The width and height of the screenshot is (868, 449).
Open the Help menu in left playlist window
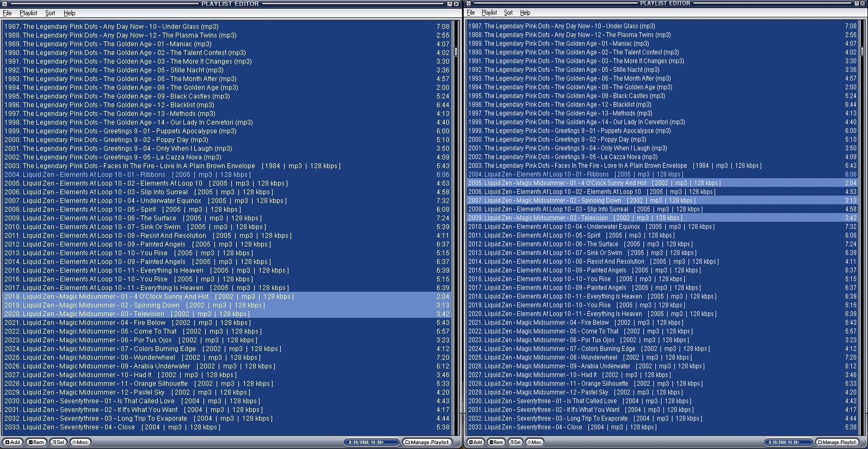(70, 13)
